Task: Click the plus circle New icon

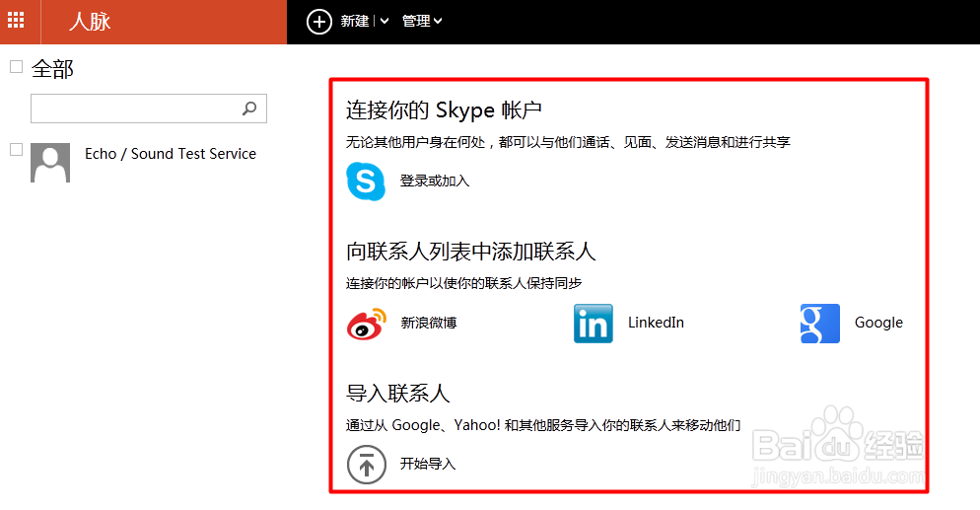Action: [x=319, y=21]
